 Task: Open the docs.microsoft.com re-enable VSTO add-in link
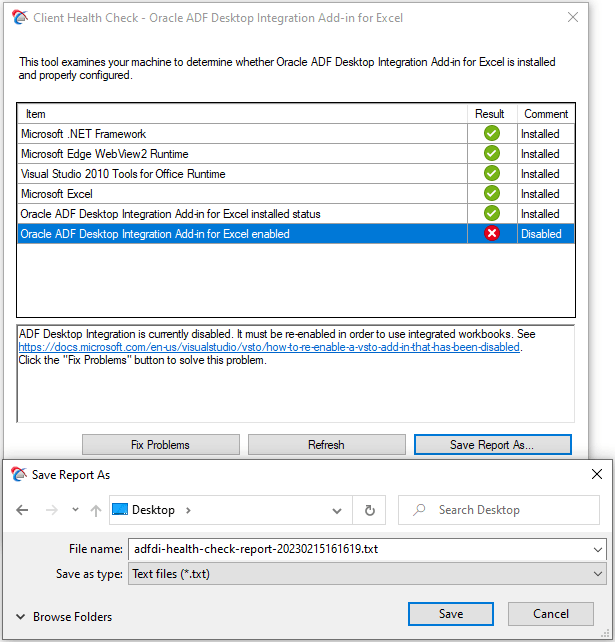[x=269, y=347]
